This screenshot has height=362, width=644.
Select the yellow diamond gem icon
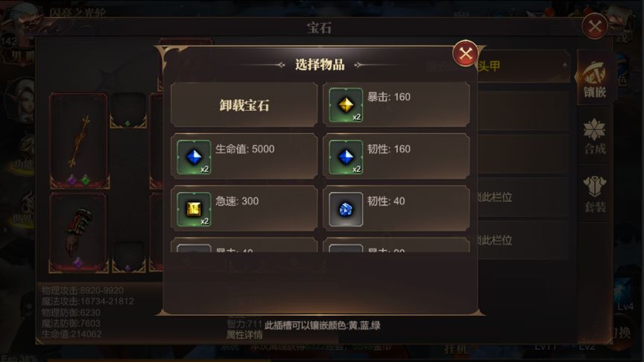point(346,105)
